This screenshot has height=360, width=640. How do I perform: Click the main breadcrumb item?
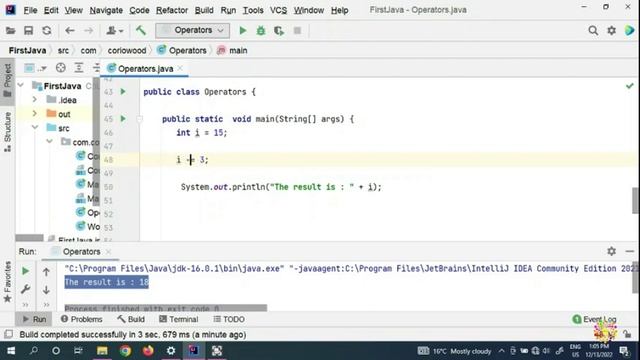point(233,51)
